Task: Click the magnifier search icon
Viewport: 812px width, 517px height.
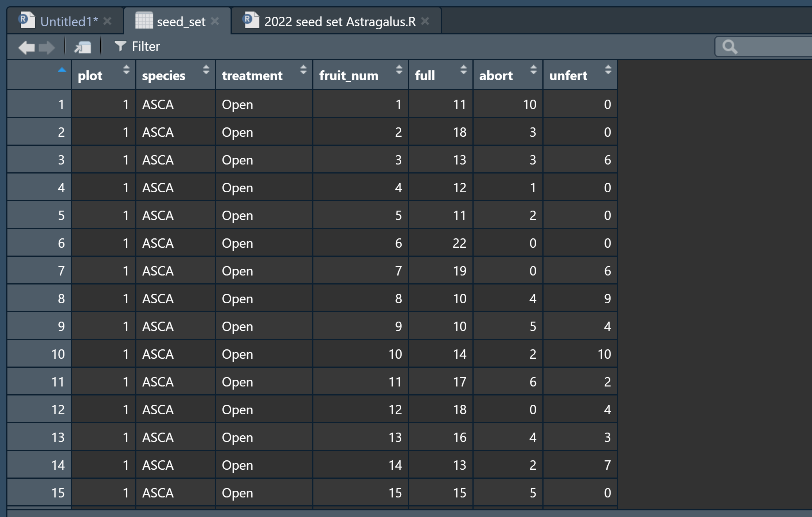Action: click(x=729, y=47)
